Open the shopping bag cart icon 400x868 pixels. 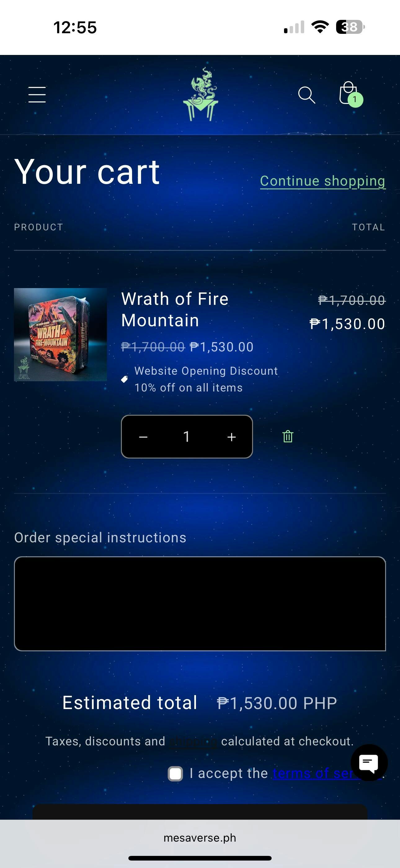[348, 93]
